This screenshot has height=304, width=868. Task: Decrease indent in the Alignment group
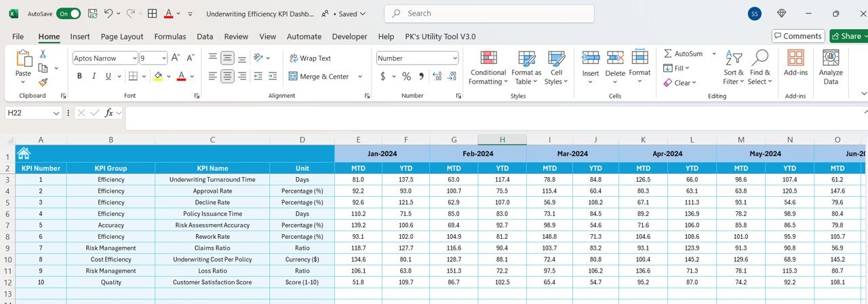pos(258,76)
